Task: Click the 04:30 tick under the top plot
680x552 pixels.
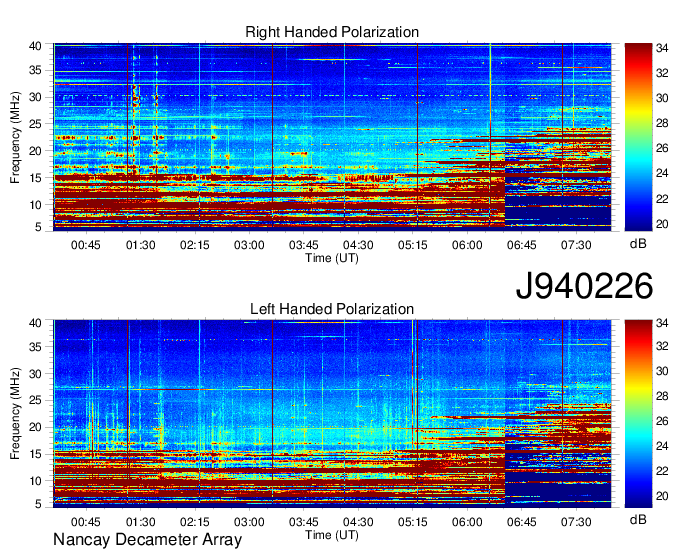Action: click(358, 245)
